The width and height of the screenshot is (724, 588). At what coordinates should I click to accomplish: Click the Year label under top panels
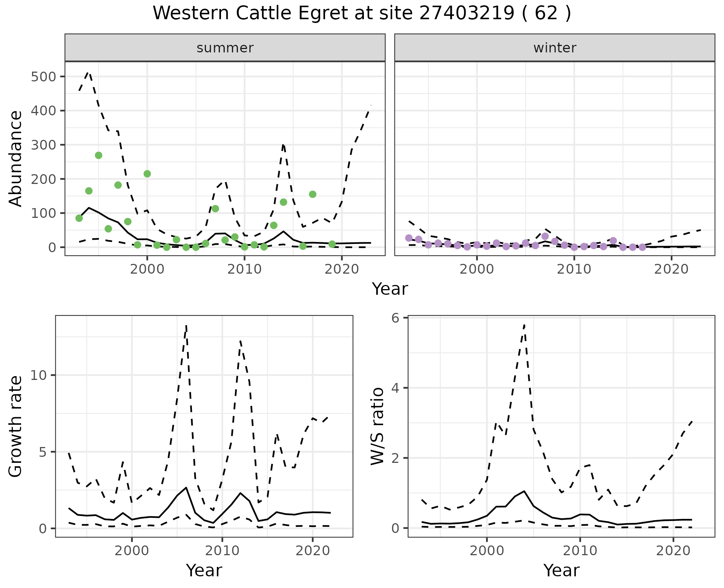click(x=390, y=289)
